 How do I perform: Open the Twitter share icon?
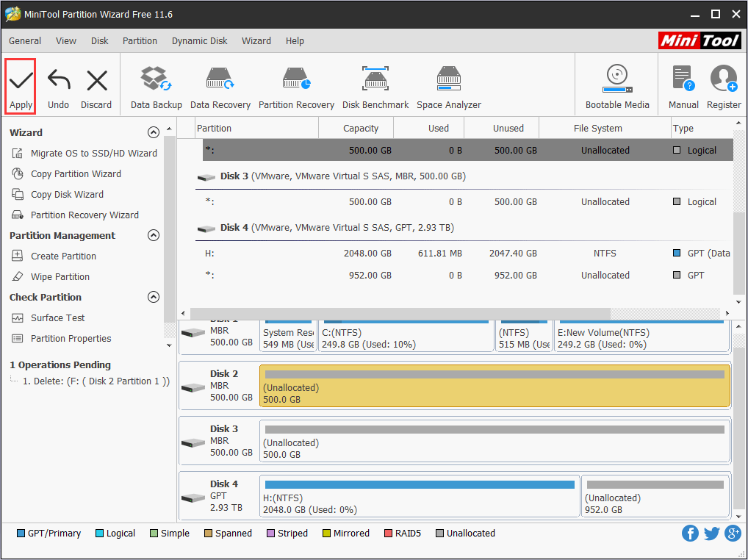coord(711,534)
